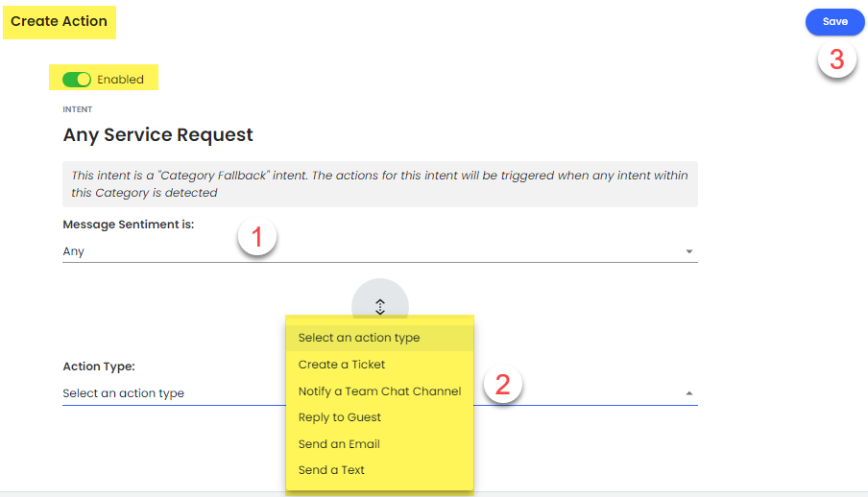The width and height of the screenshot is (868, 497).
Task: Click the number 2 step marker
Action: pos(501,386)
